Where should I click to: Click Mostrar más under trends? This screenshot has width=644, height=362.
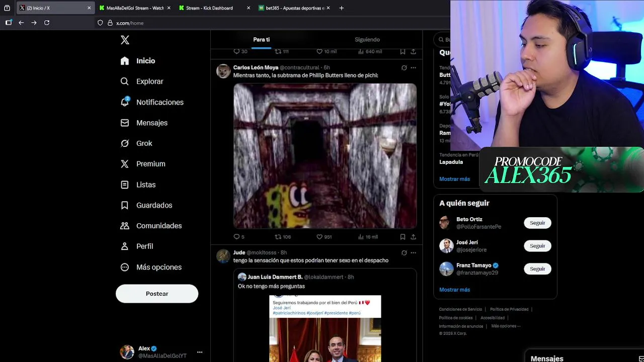[x=454, y=179]
